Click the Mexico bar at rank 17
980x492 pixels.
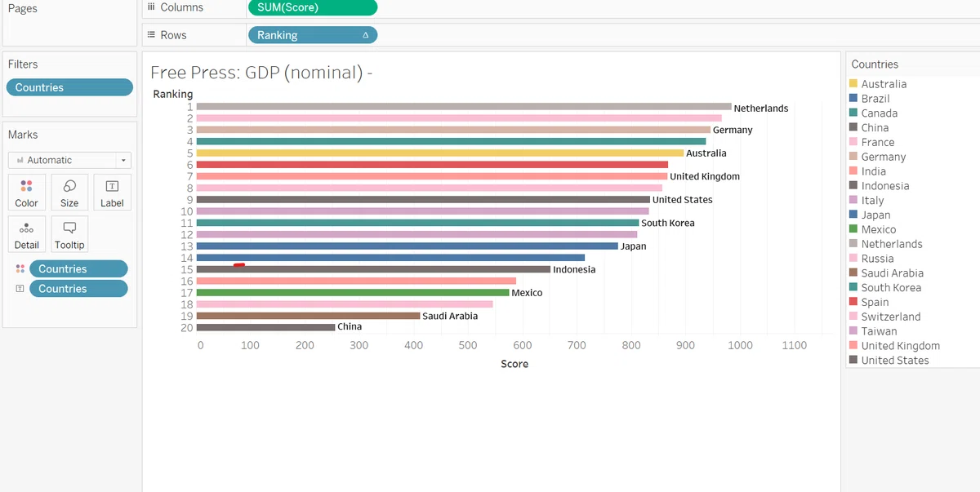point(353,292)
